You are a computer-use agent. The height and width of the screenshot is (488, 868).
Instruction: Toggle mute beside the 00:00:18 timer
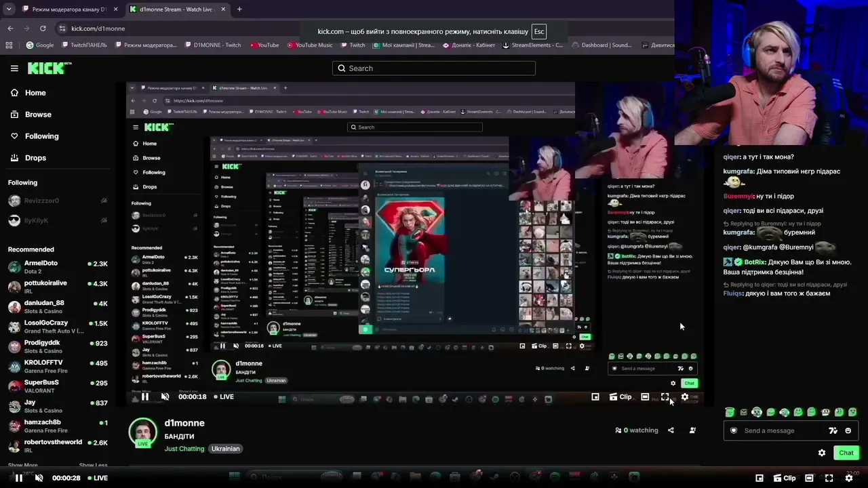165,396
